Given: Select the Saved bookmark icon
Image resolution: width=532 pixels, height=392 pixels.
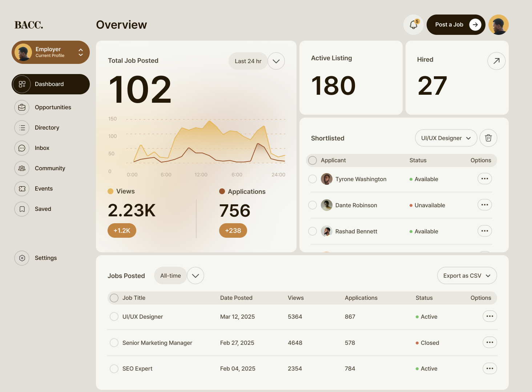Looking at the screenshot, I should 22,209.
